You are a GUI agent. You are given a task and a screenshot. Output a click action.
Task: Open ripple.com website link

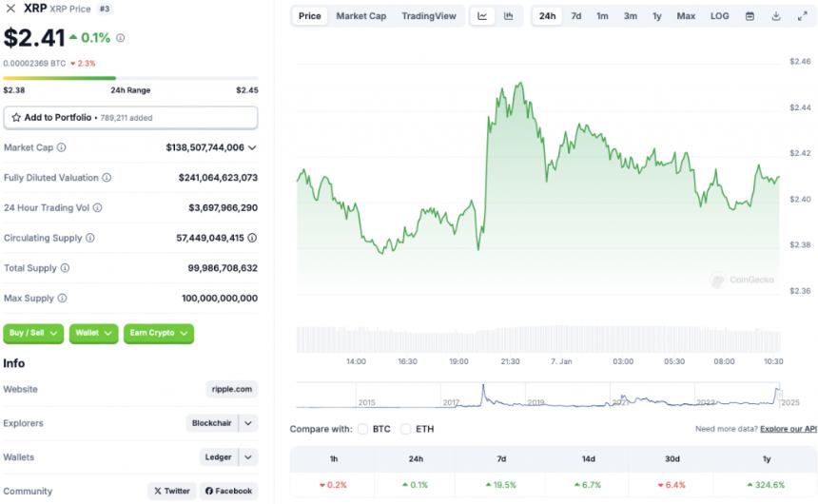(232, 389)
